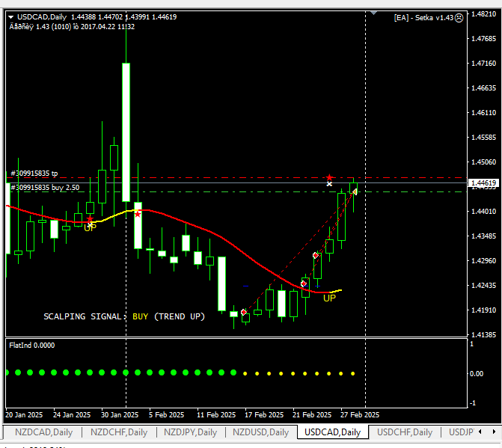Screen dimensions: 502x448
Task: Select order arrow marker on 21 Feb candle
Action: [x=304, y=283]
